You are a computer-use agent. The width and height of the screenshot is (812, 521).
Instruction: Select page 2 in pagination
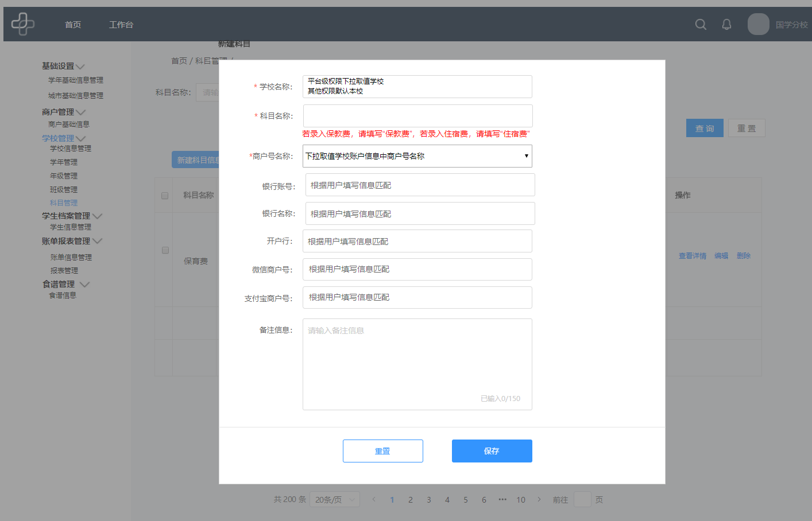(411, 500)
